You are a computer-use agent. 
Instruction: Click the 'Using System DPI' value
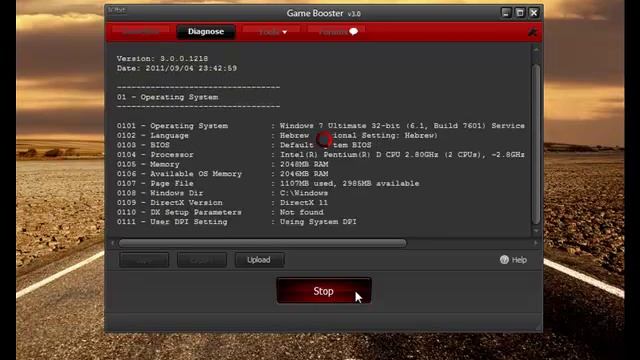(318, 222)
